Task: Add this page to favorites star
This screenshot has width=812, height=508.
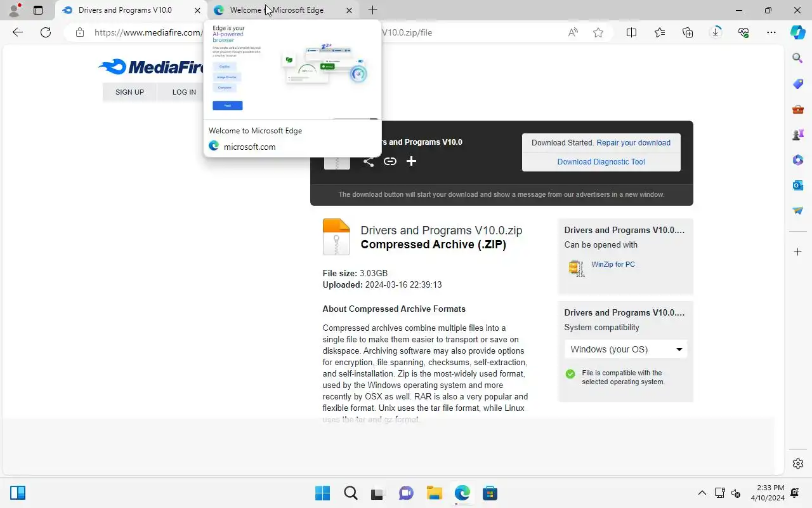Action: point(598,32)
